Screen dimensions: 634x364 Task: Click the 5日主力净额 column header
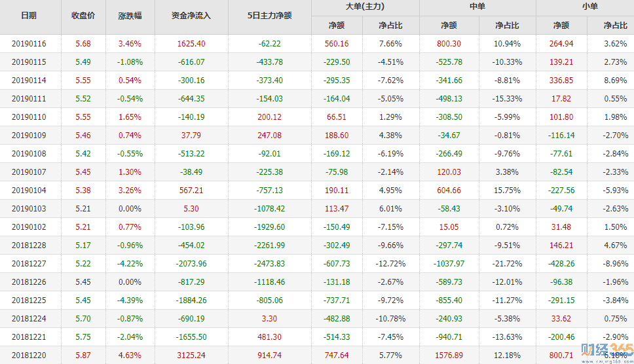269,16
